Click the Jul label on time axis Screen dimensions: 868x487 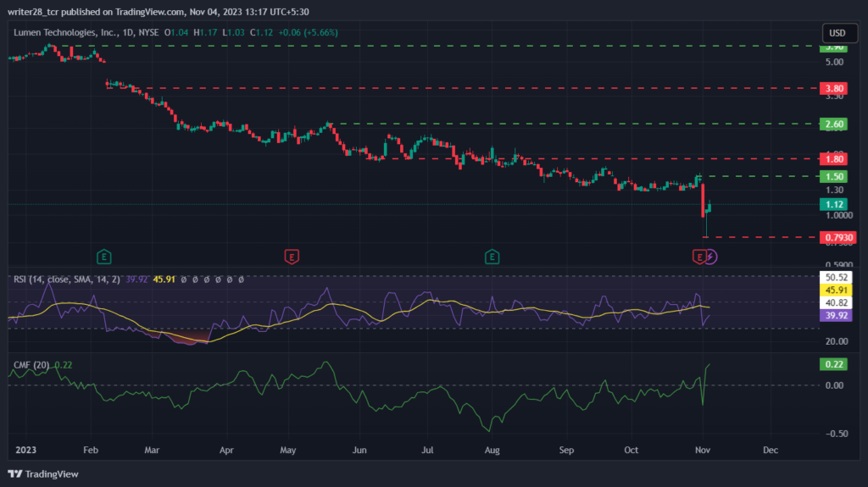427,450
